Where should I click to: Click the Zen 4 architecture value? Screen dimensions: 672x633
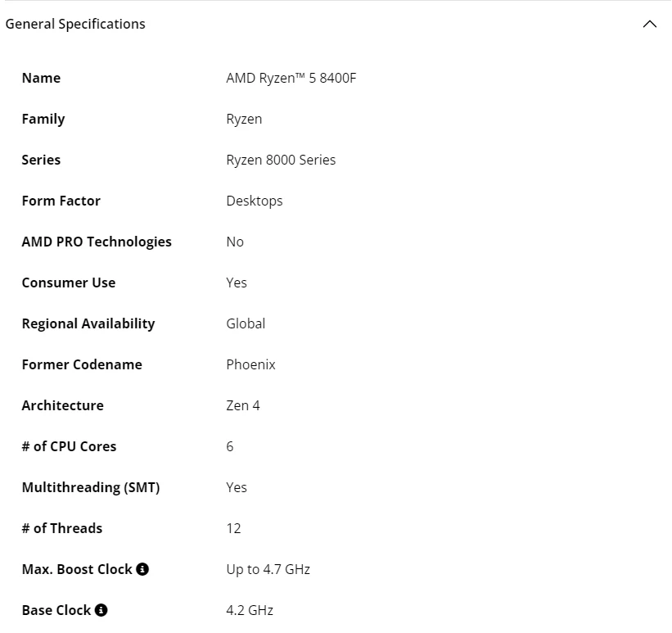coord(243,405)
